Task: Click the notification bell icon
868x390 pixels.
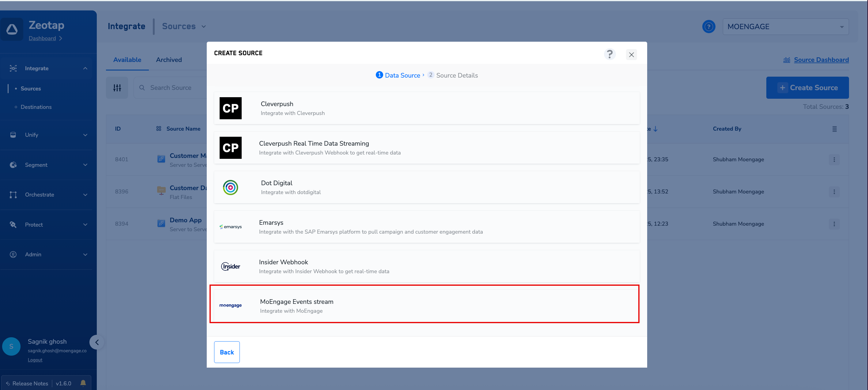Action: 83,383
